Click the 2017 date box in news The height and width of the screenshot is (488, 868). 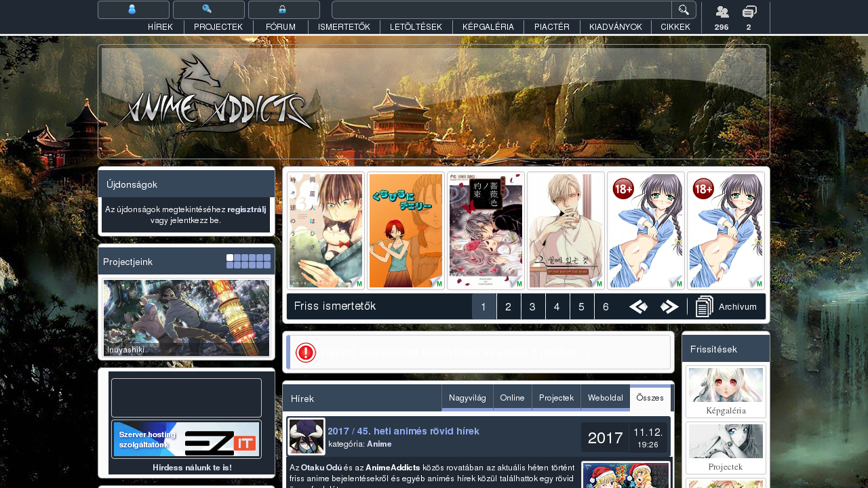pos(605,438)
